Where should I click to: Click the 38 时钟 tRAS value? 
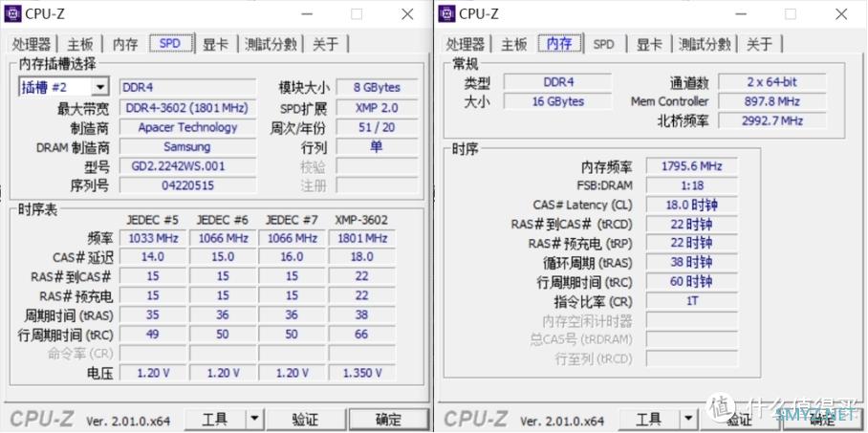692,263
